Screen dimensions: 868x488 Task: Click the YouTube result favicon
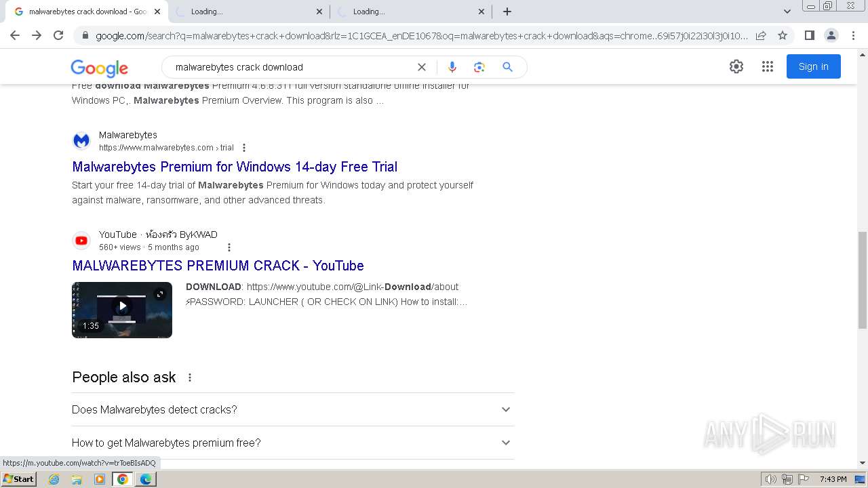pos(81,240)
